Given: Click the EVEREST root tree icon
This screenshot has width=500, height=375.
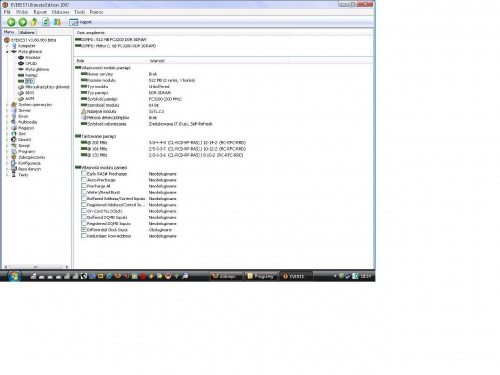Looking at the screenshot, I should [x=7, y=40].
